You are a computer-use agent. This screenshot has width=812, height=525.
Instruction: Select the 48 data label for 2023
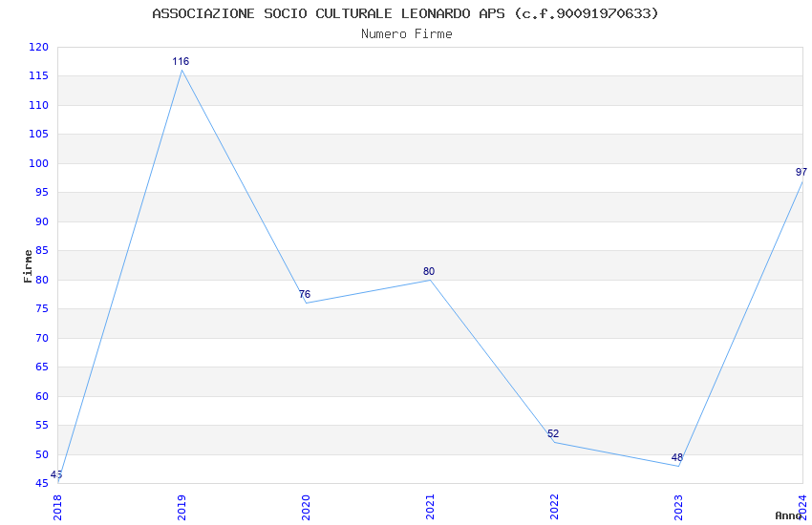(677, 458)
